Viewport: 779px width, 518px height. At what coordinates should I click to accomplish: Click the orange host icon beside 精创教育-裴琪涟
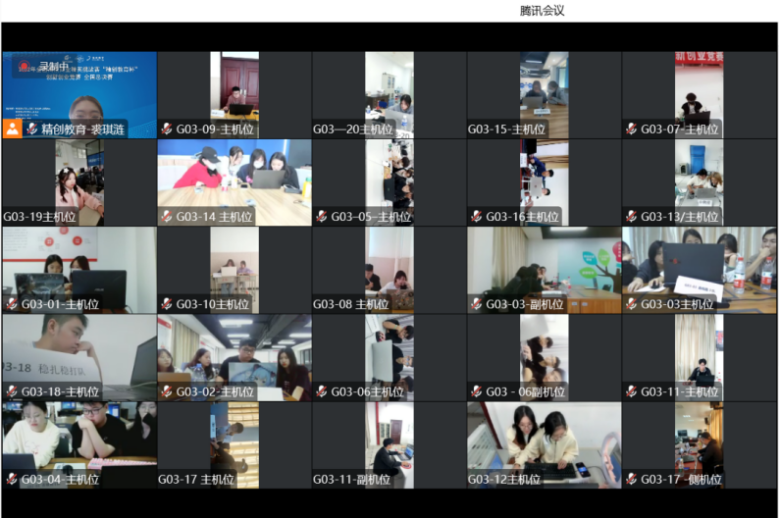click(x=12, y=129)
